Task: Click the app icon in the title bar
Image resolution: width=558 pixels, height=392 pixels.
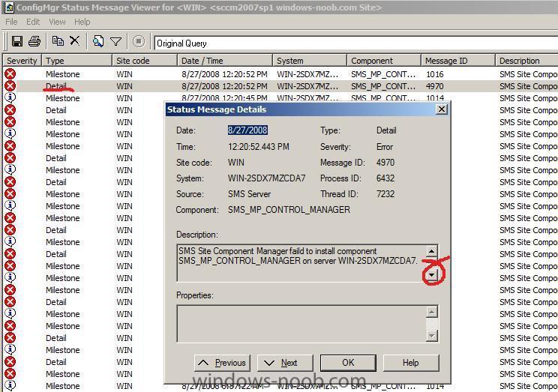Action: (x=7, y=7)
